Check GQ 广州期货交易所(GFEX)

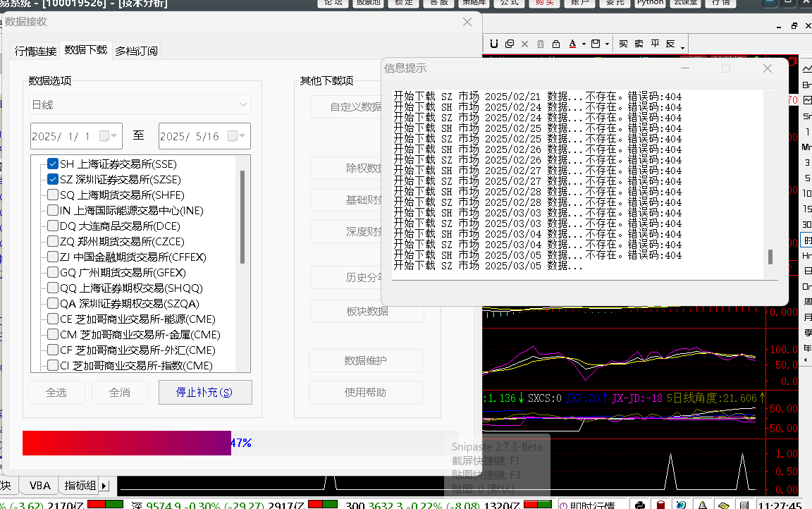[x=53, y=272]
